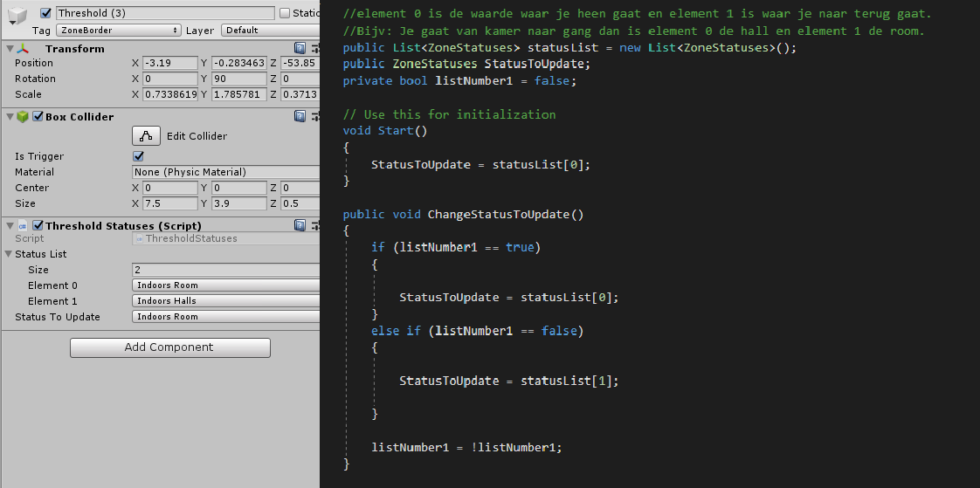Click the Is Trigger label
The image size is (980, 488).
[x=39, y=157]
